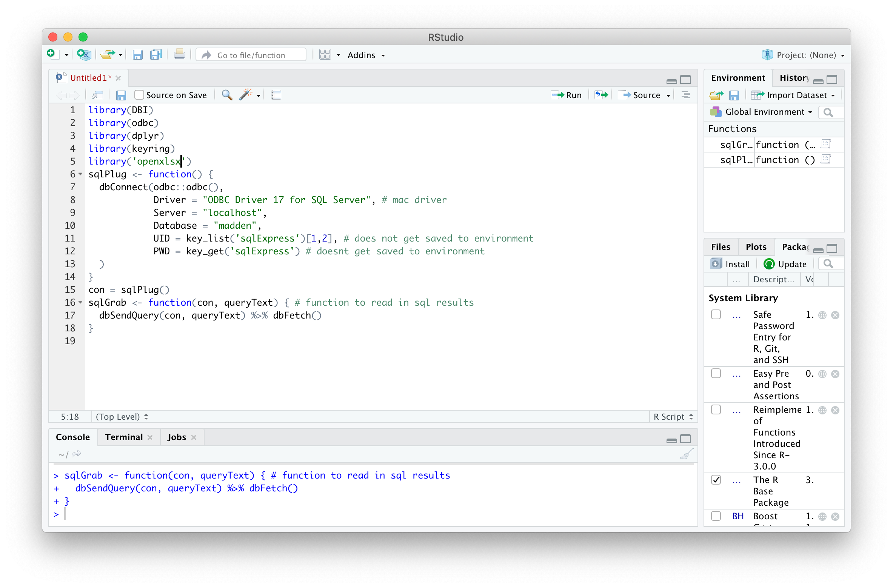
Task: Switch to the Plots tab
Action: pyautogui.click(x=756, y=247)
